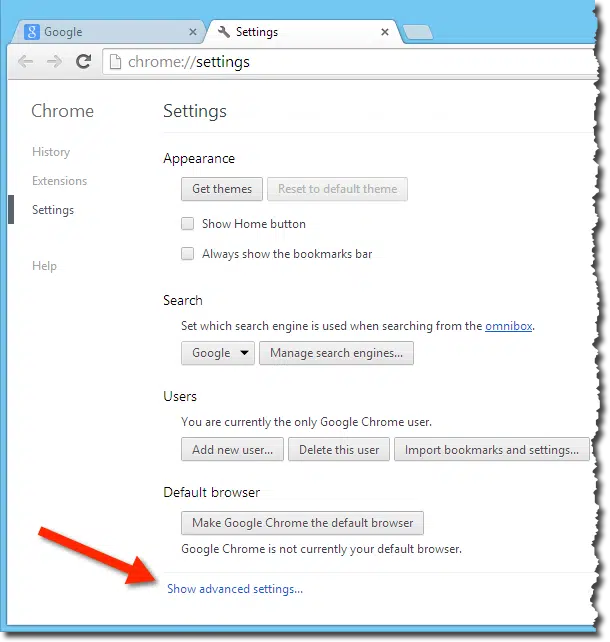Screen dimensions: 610x642
Task: Make Google Chrome the default browser
Action: [303, 523]
